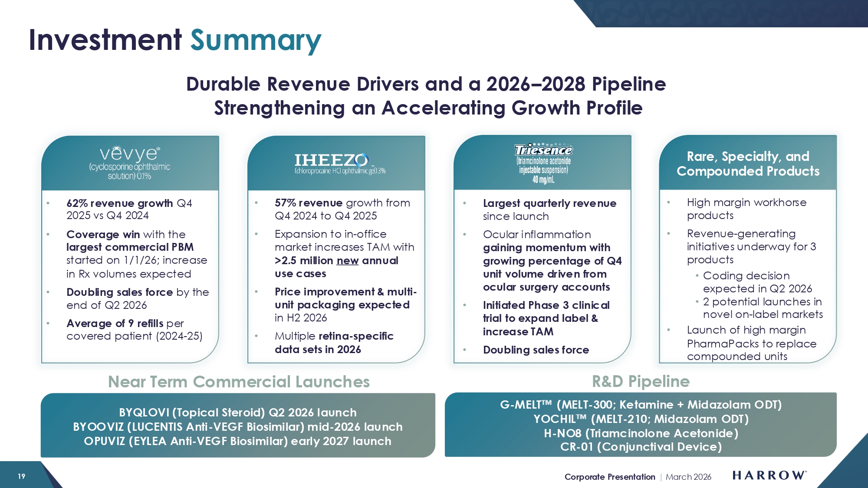
Task: Click the BYQLOVI Q2 2026 launch line
Action: pos(237,412)
